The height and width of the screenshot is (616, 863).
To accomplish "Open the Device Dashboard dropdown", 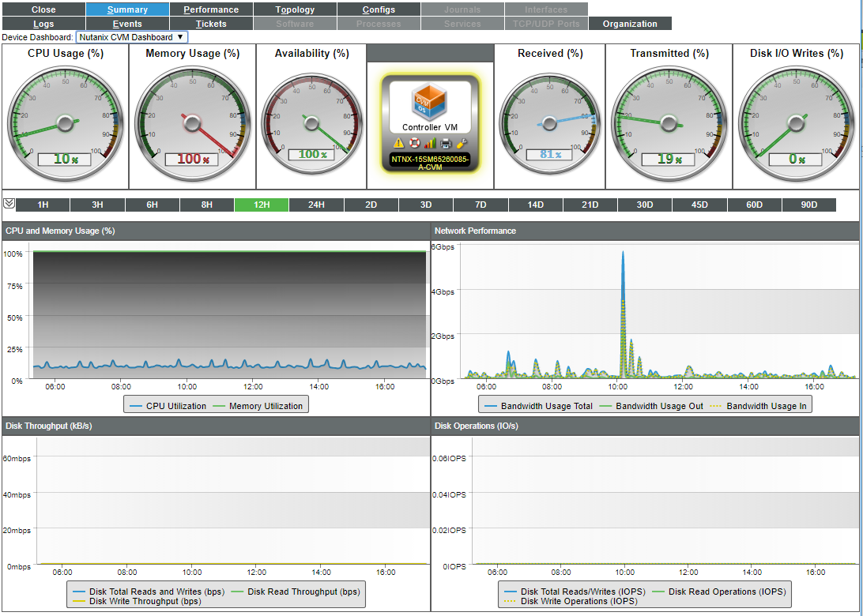I will (131, 37).
